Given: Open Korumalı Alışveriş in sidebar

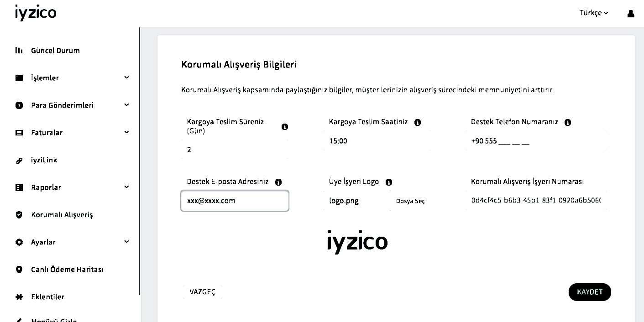Looking at the screenshot, I should pyautogui.click(x=62, y=215).
